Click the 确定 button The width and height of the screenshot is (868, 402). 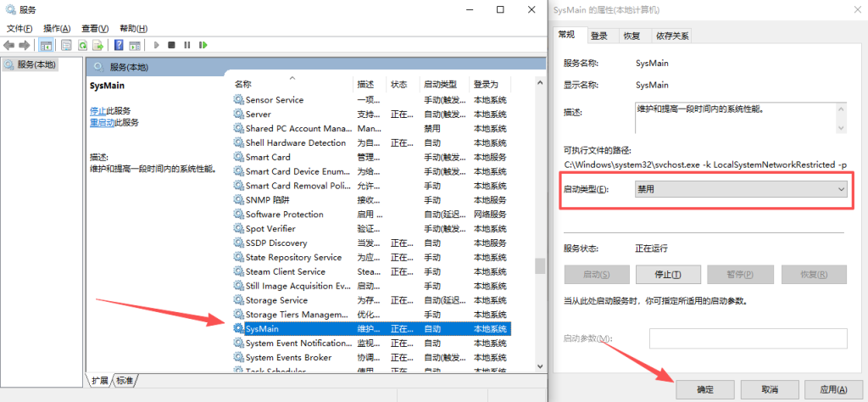705,389
